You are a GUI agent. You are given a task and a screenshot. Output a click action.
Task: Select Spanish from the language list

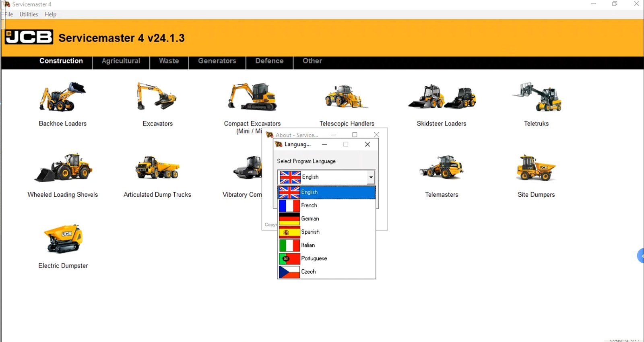tap(326, 232)
